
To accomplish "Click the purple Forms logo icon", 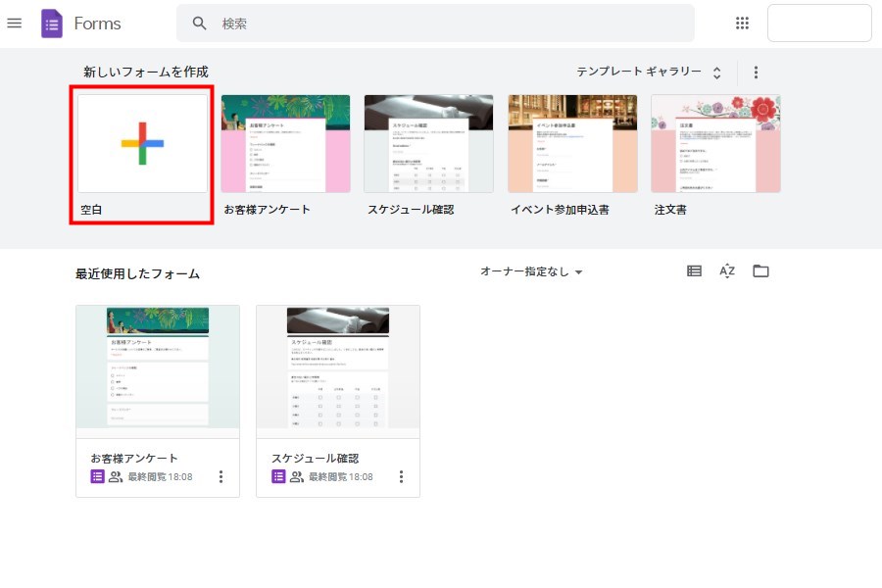I will [51, 23].
